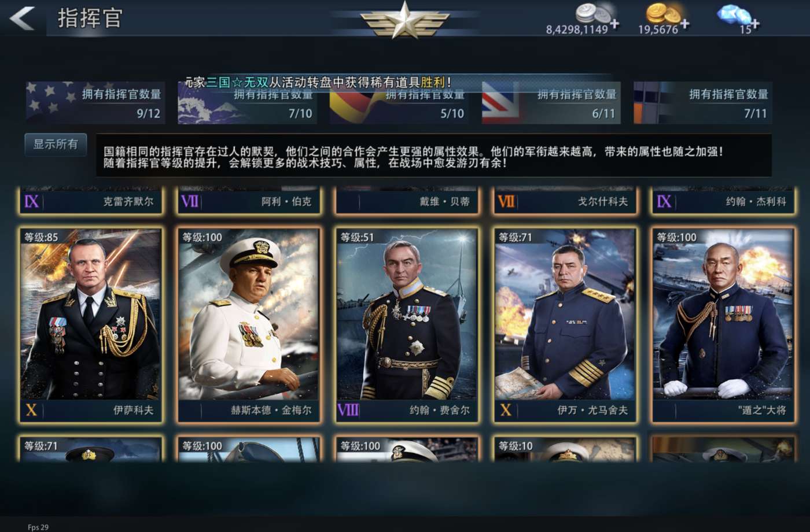Select the American flag commander filter
Image resolution: width=810 pixels, height=532 pixels.
95,103
